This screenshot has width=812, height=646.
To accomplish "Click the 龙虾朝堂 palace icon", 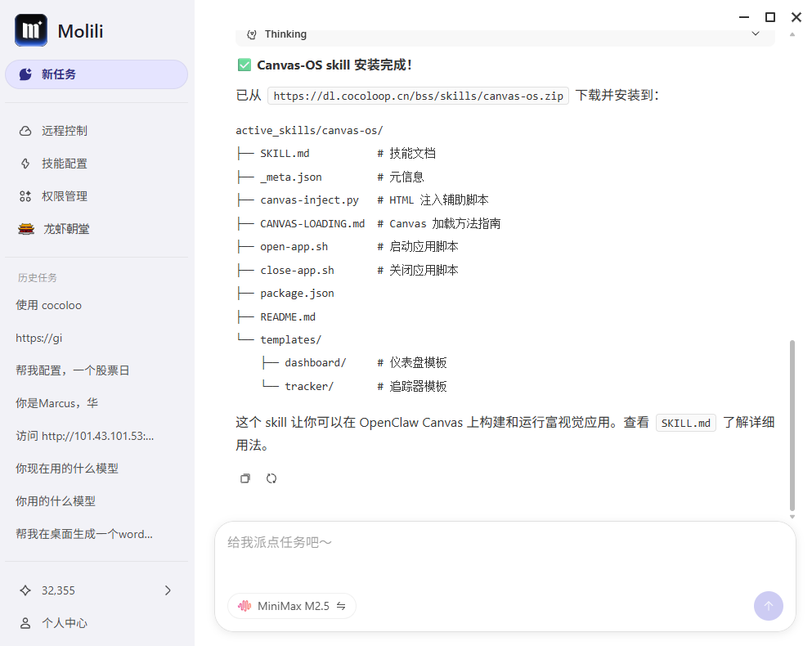I will (x=26, y=229).
